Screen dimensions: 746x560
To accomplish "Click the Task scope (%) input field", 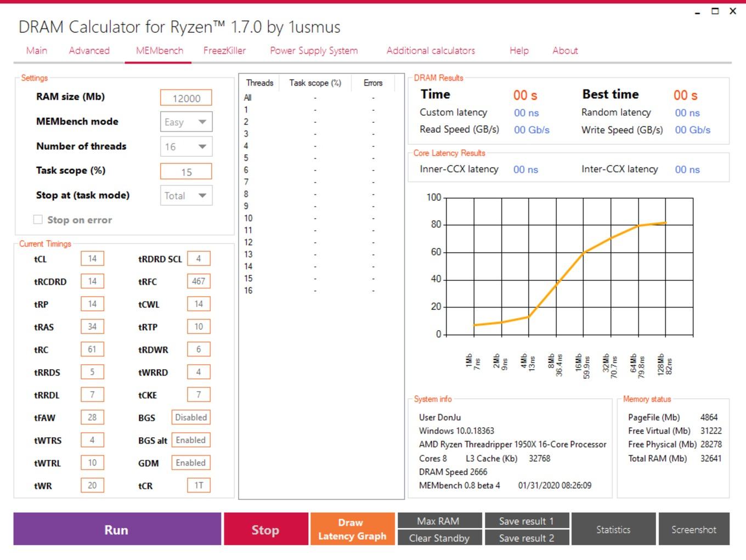I will tap(186, 172).
